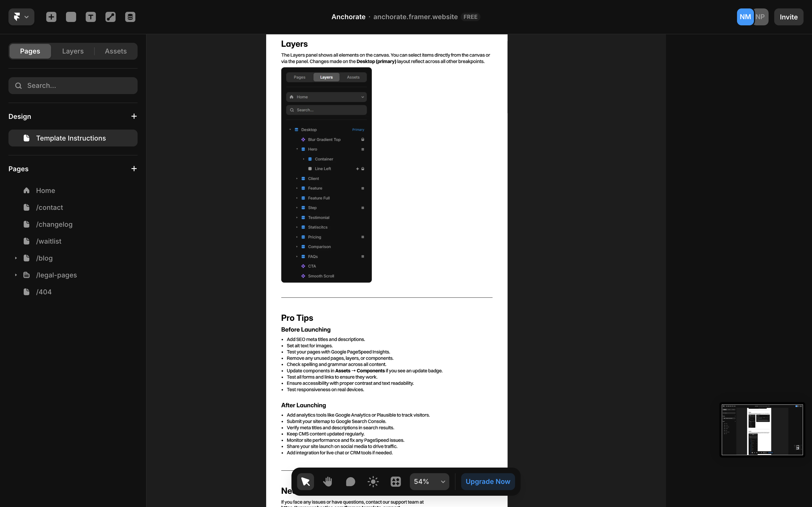
Task: Expand the /legal-pages folder
Action: pos(16,275)
